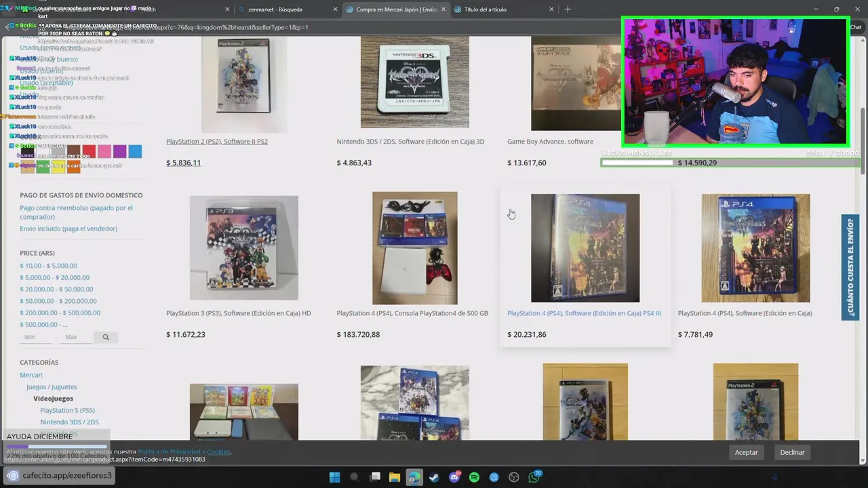Open OBS Studio from the taskbar

click(x=515, y=477)
